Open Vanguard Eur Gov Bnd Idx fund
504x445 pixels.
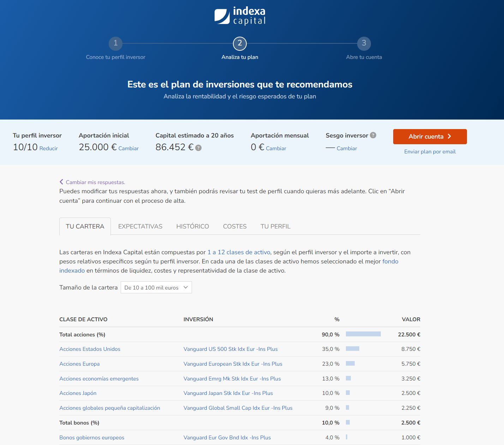227,438
